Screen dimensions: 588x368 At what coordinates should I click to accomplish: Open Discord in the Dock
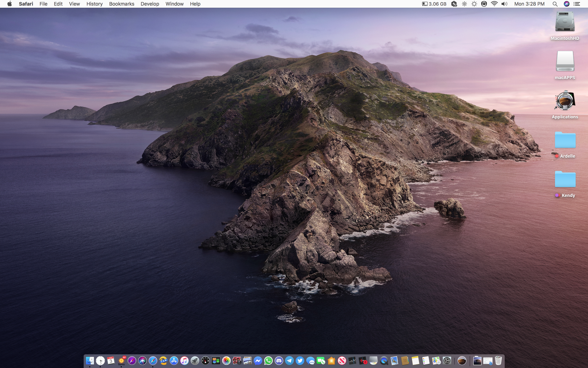pyautogui.click(x=279, y=361)
